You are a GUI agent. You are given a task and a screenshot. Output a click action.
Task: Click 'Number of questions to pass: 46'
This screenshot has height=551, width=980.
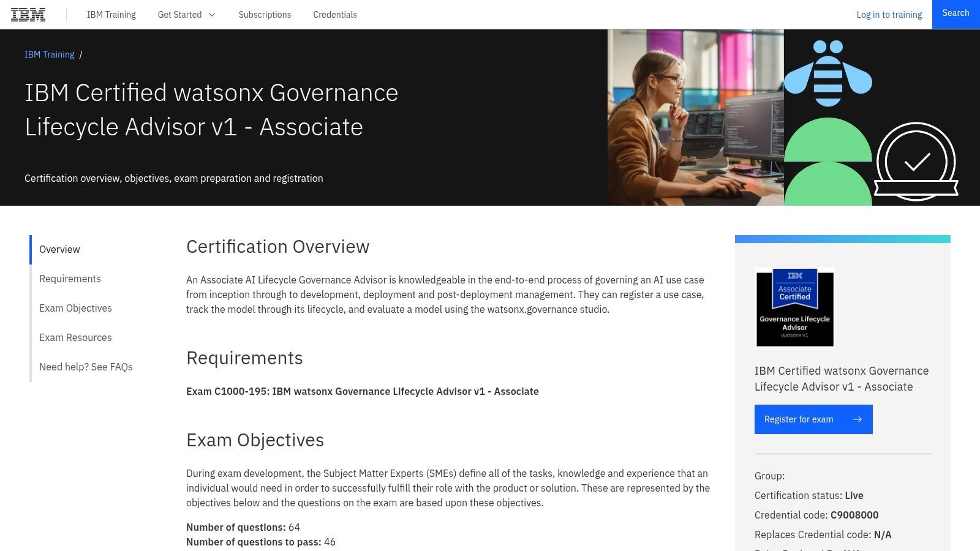pyautogui.click(x=261, y=542)
